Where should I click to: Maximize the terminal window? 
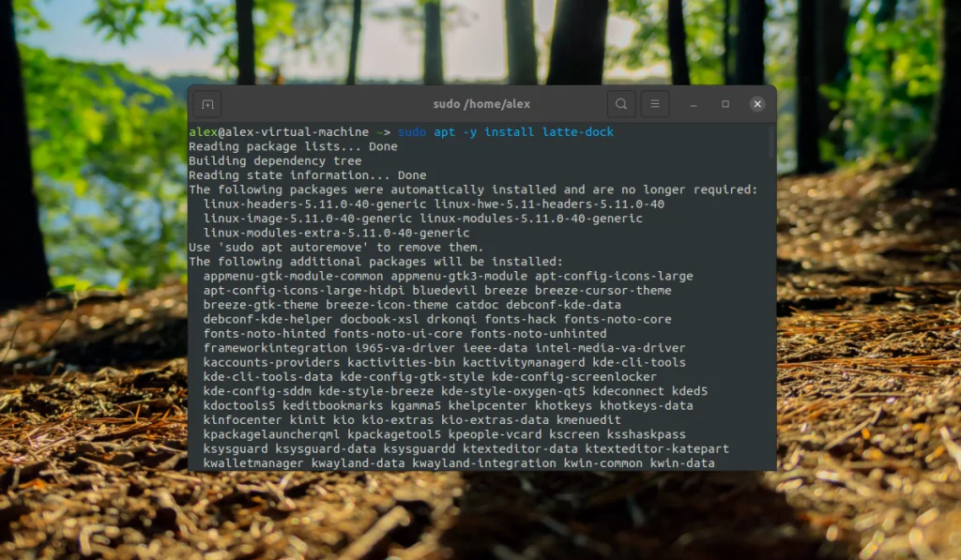click(725, 103)
